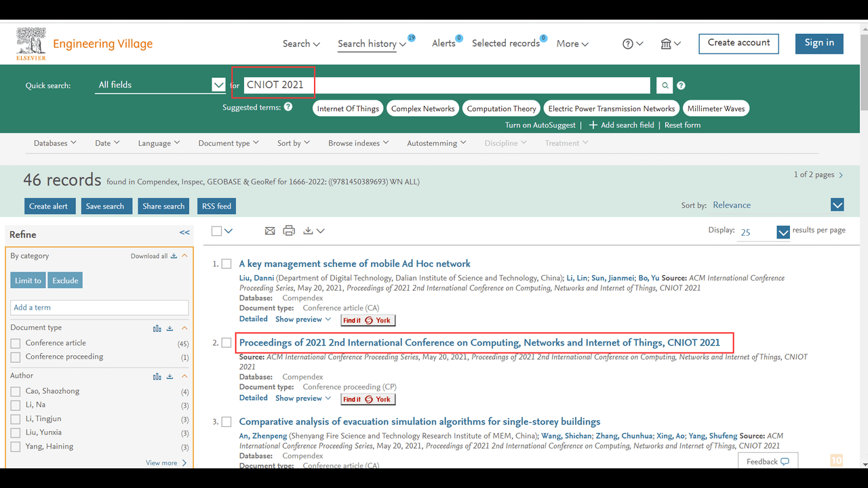Screen dimensions: 868x488
Task: Open the Browse indexes dropdown
Action: click(359, 143)
